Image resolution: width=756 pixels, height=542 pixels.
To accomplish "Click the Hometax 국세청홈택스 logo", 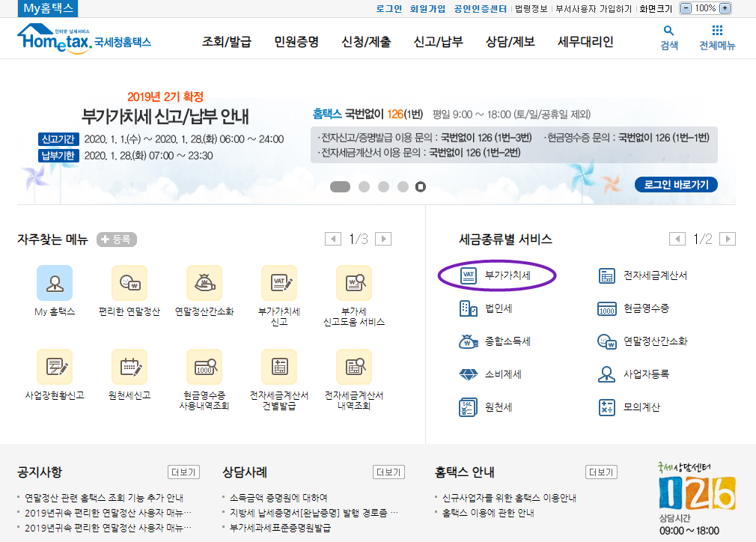I will point(85,39).
